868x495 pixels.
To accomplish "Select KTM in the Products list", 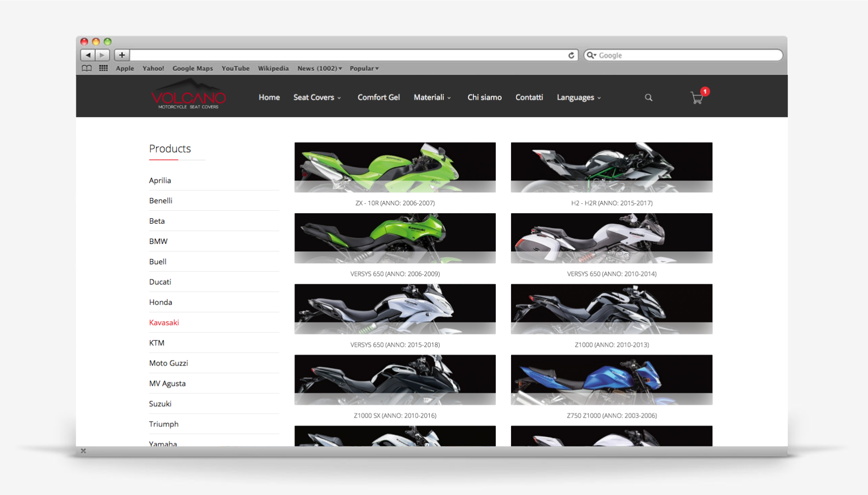I will tap(157, 343).
